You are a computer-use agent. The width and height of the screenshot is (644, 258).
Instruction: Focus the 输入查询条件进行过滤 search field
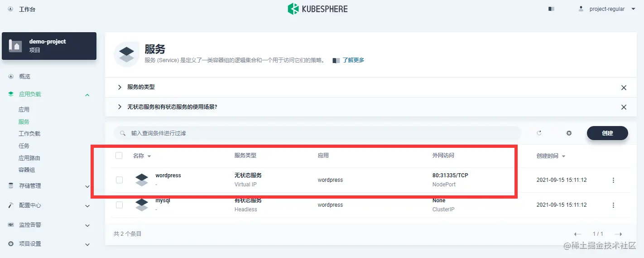point(317,133)
